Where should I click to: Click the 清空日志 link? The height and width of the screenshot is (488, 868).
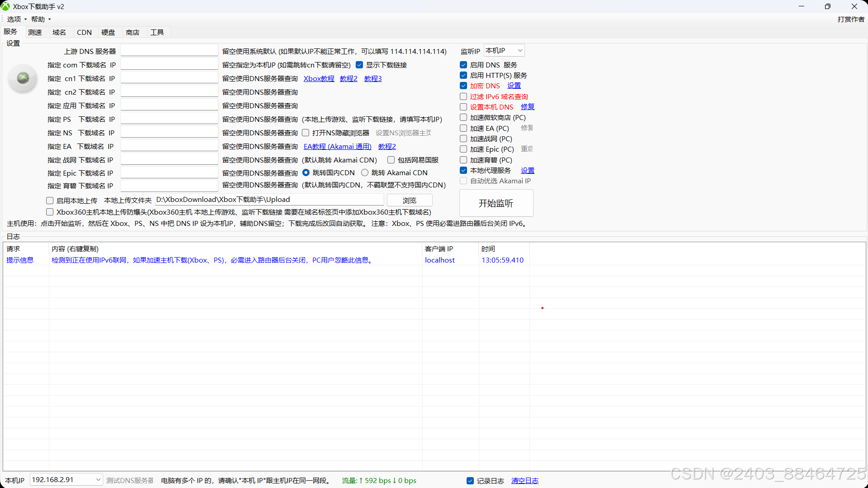point(525,481)
